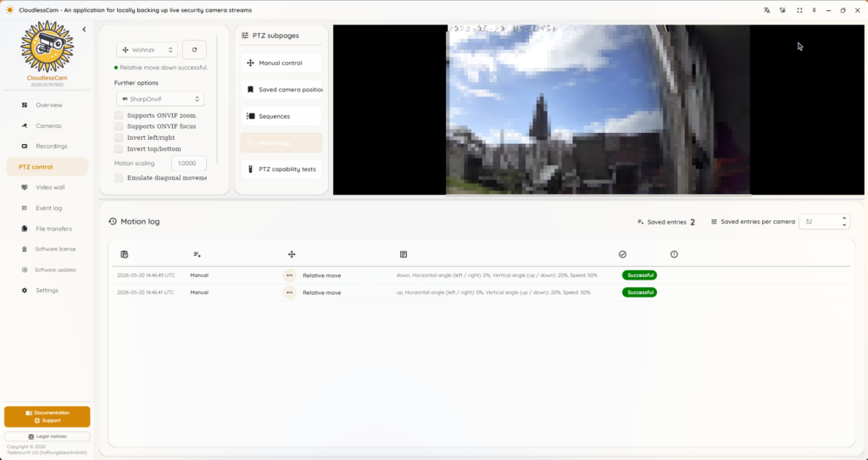
Task: Select PTZ control in the sidebar
Action: pyautogui.click(x=47, y=167)
